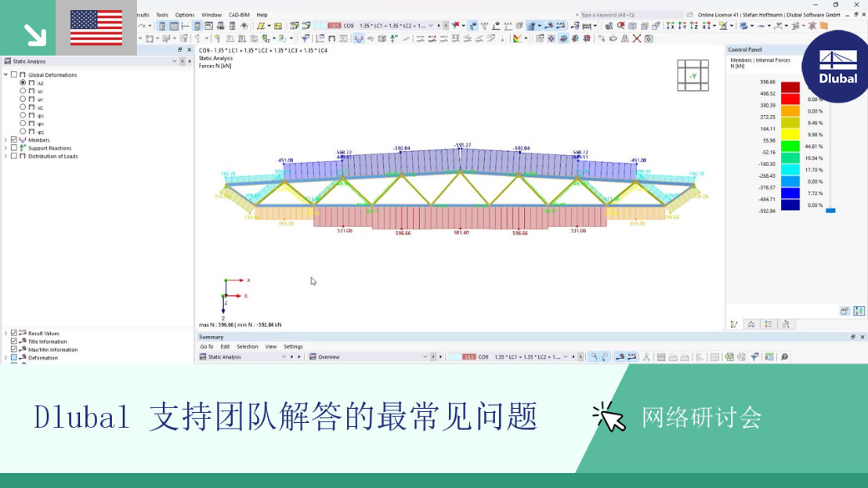Click the magnifier search icon in Summary toolbar
868x488 pixels.
click(785, 357)
